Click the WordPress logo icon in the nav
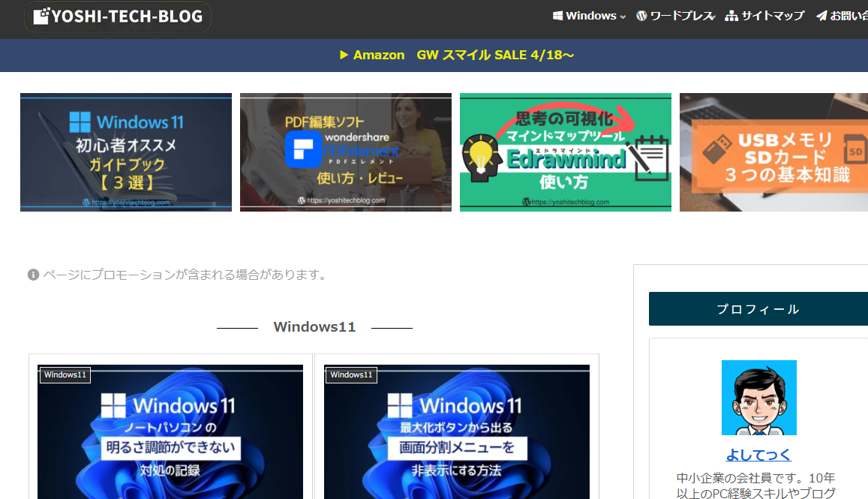The width and height of the screenshot is (868, 499). [x=641, y=16]
